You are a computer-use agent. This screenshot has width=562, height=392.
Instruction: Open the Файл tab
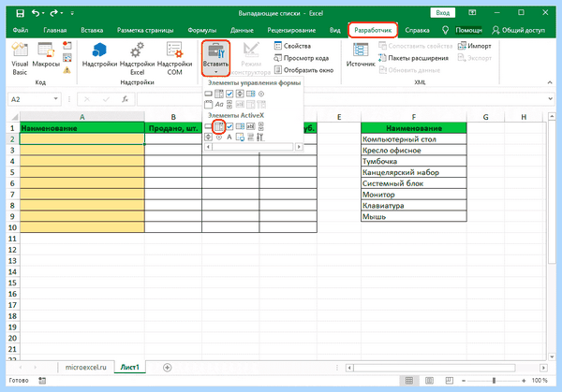point(21,30)
